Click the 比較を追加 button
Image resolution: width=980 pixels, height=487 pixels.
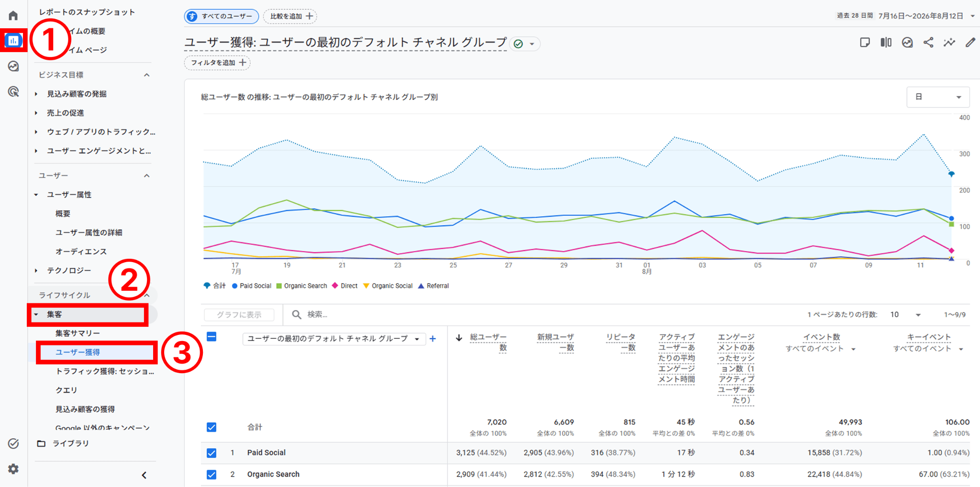pyautogui.click(x=290, y=16)
